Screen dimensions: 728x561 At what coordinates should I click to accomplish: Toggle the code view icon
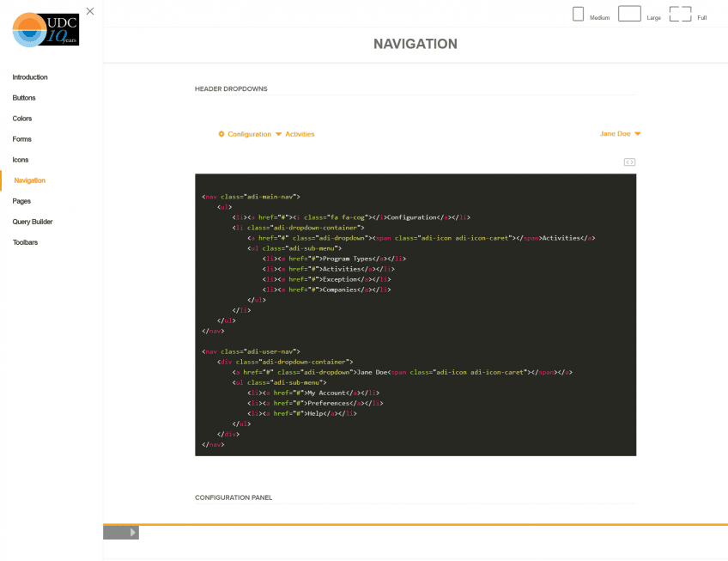(629, 162)
